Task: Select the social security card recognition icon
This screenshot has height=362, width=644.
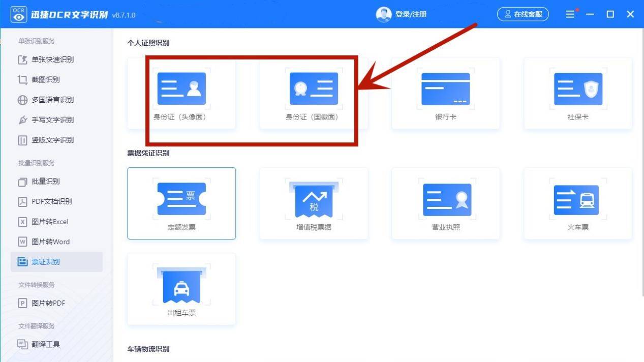Action: tap(578, 89)
